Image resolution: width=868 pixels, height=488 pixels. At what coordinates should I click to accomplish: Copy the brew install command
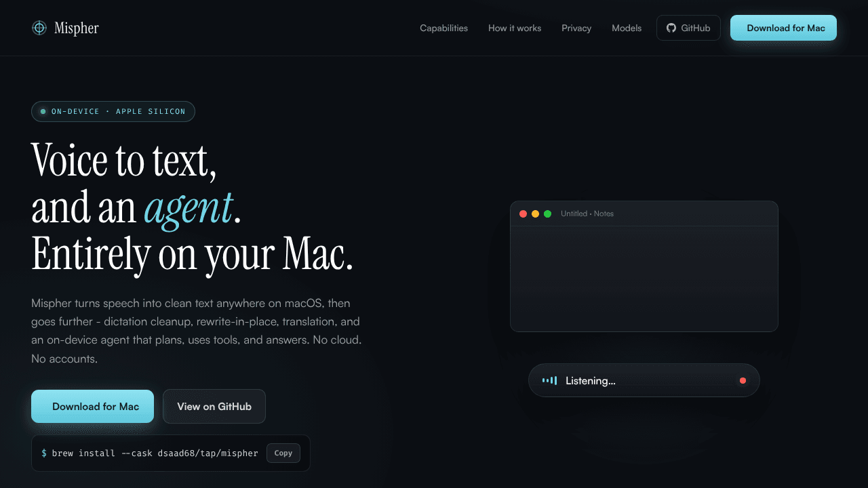click(283, 453)
